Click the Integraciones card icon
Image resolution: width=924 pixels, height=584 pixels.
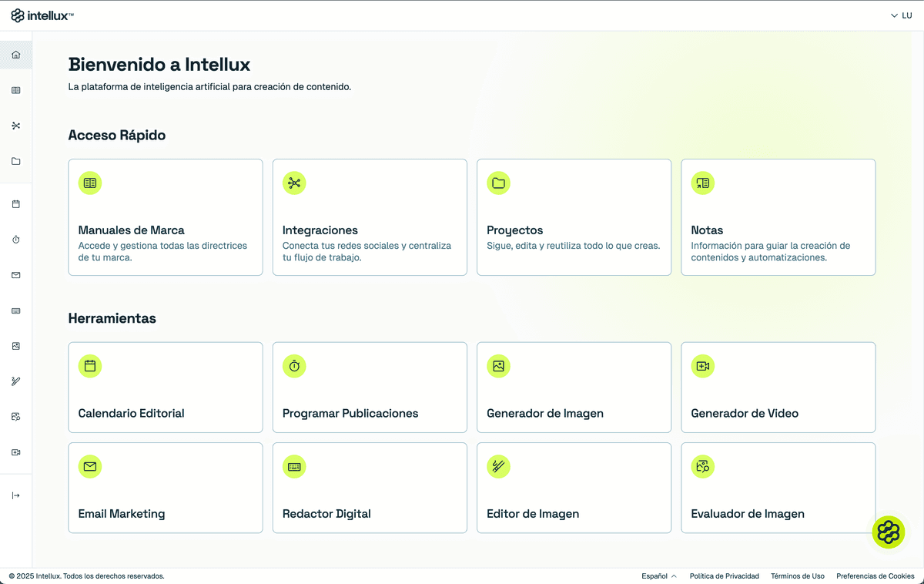pyautogui.click(x=294, y=183)
